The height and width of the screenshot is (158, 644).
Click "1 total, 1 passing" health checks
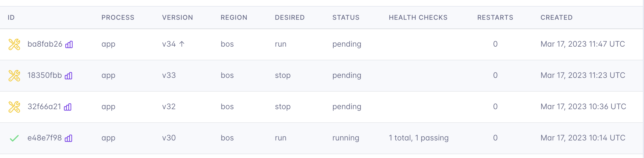[x=418, y=138]
